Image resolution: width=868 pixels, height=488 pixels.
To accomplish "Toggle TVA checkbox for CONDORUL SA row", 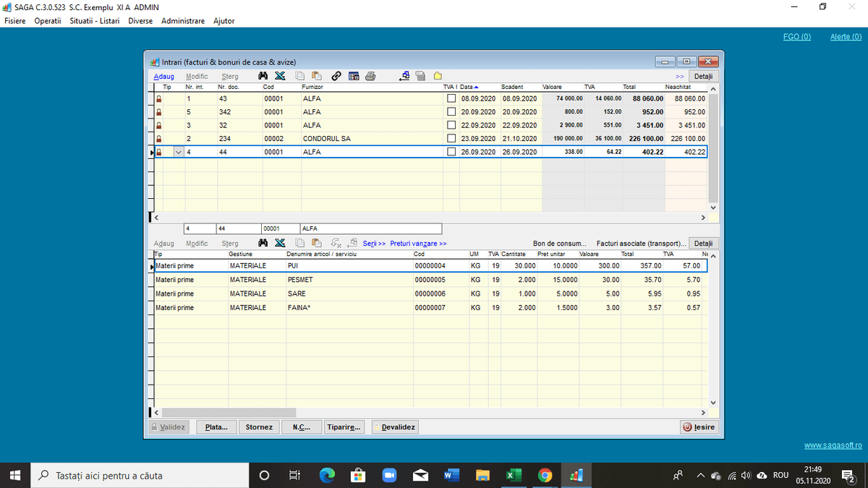I will click(451, 138).
